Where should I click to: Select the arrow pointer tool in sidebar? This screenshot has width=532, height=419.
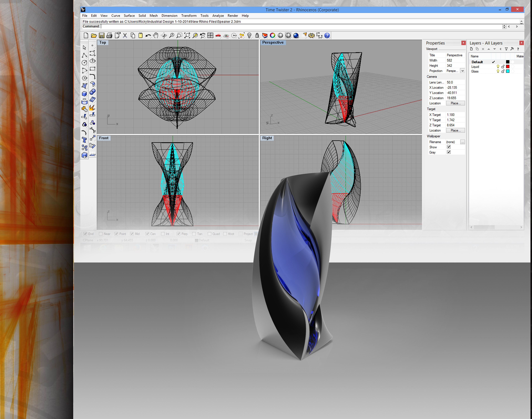[x=84, y=48]
